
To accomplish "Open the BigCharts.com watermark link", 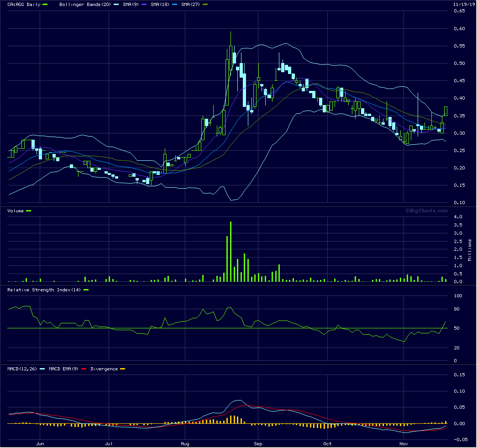I will [x=426, y=211].
